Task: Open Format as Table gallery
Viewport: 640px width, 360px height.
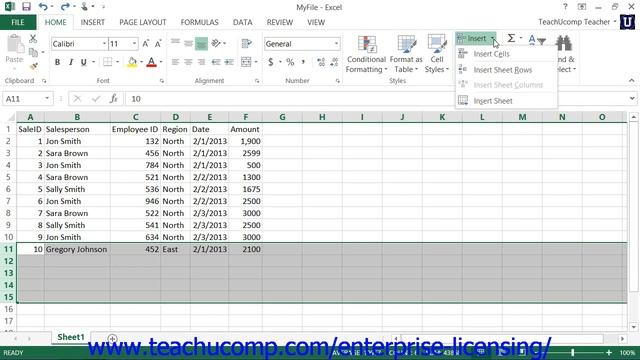Action: (x=406, y=54)
